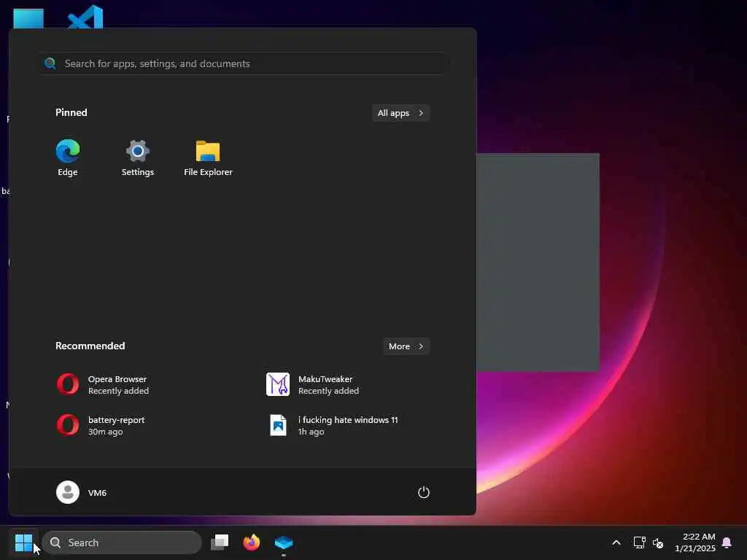Click the magnifier icon in Start search bar
The height and width of the screenshot is (560, 747).
point(50,63)
